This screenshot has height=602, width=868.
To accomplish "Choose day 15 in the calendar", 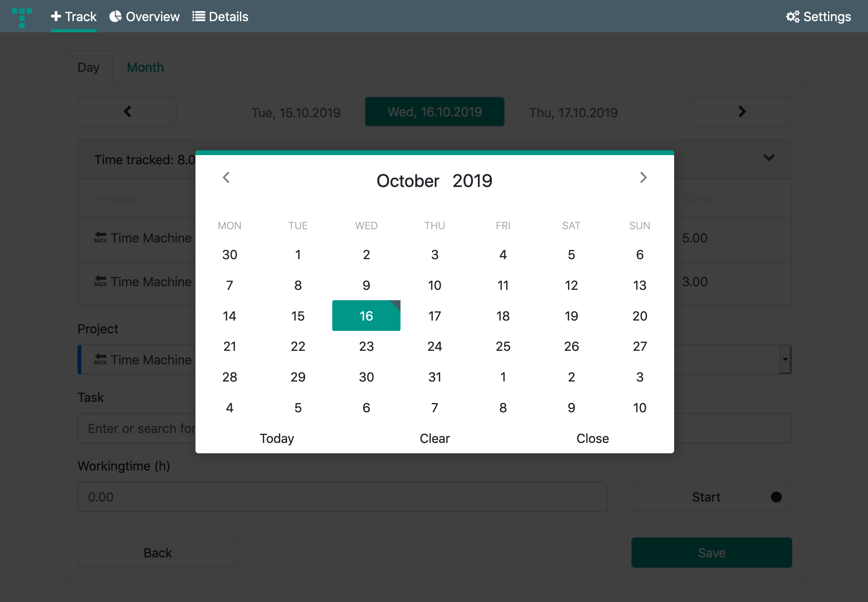I will [298, 316].
